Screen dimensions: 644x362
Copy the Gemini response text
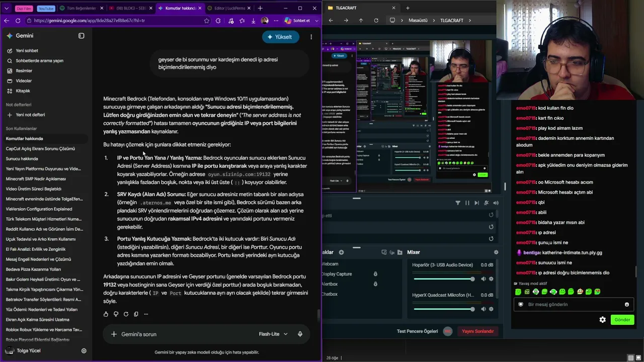pos(136,314)
